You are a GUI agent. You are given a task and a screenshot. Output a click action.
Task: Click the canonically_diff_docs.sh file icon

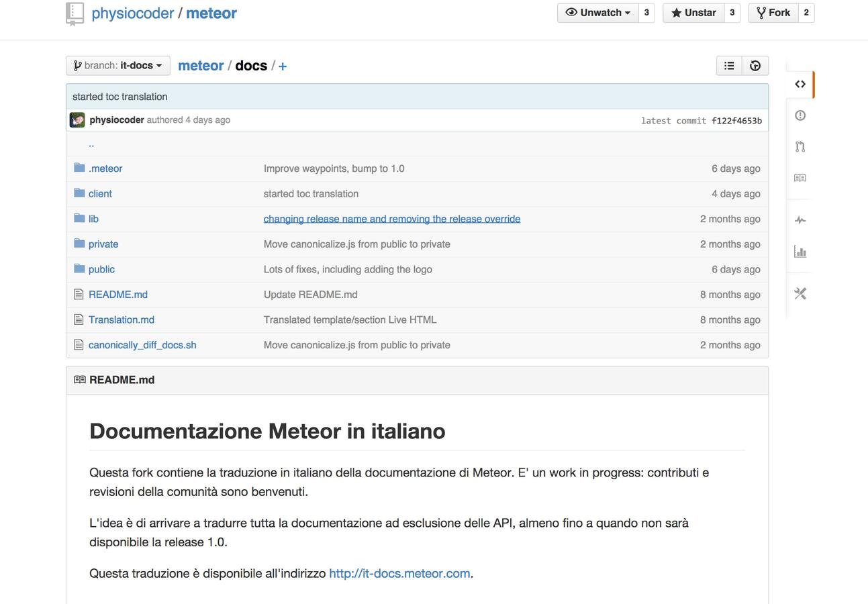(x=79, y=344)
